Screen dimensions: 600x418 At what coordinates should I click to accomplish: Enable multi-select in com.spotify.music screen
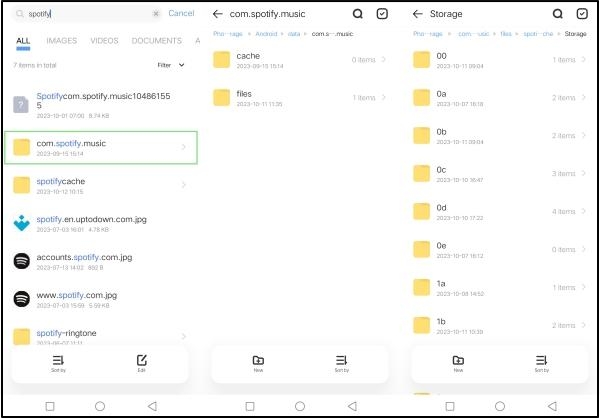point(382,14)
